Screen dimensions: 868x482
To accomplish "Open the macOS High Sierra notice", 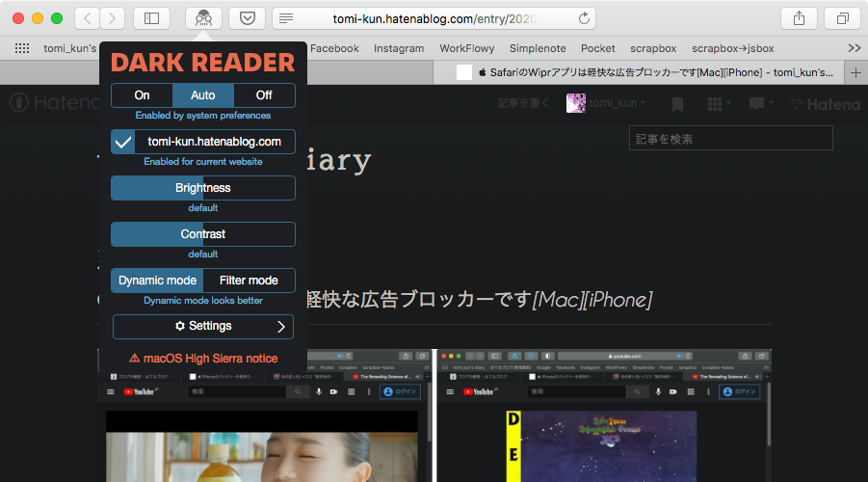I will (x=203, y=359).
